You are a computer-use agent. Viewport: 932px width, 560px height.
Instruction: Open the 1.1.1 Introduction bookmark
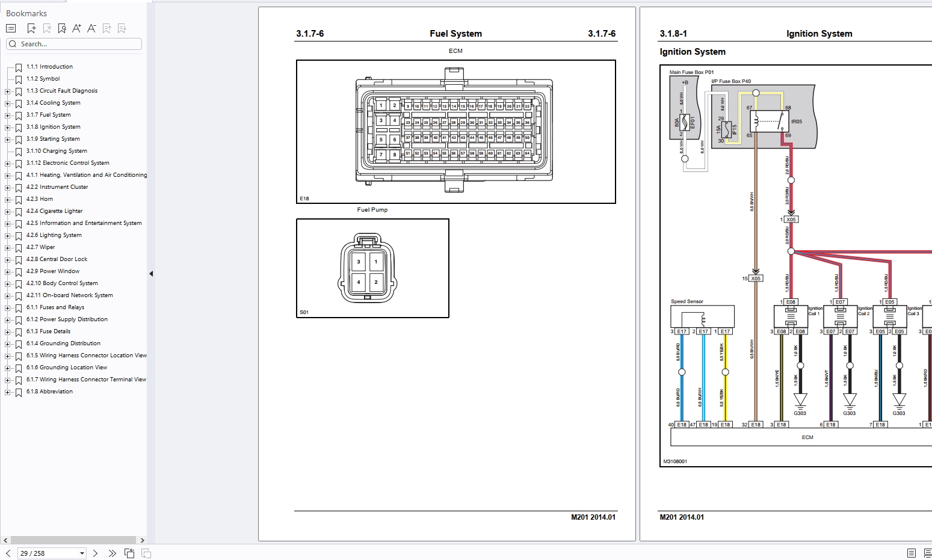(x=49, y=67)
